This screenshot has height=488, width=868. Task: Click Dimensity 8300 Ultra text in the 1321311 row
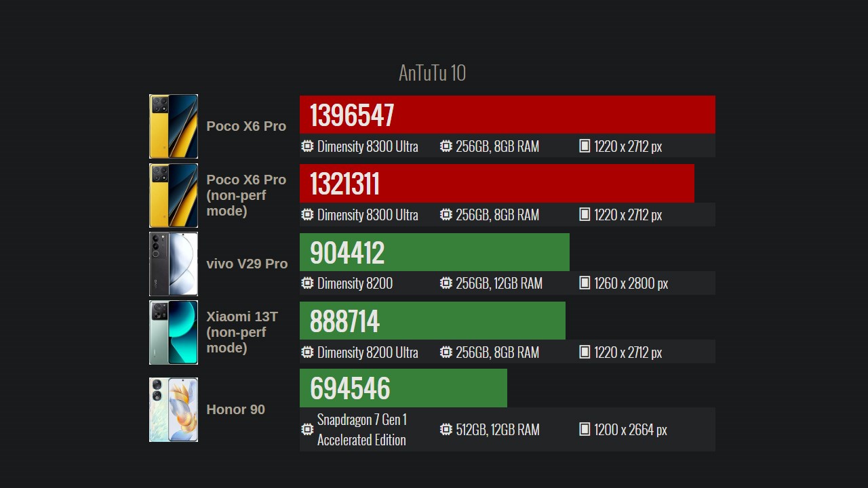(x=368, y=214)
